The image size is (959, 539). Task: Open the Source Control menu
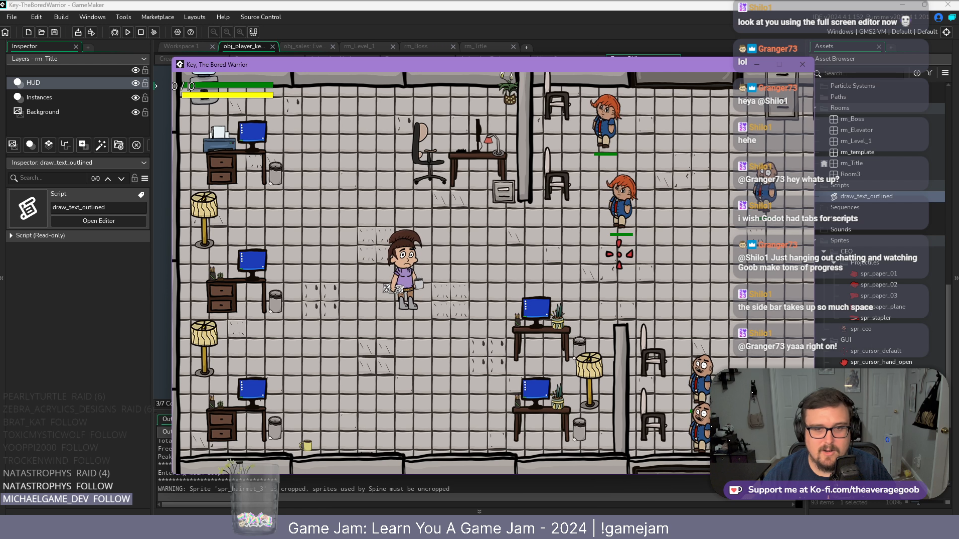click(x=261, y=17)
